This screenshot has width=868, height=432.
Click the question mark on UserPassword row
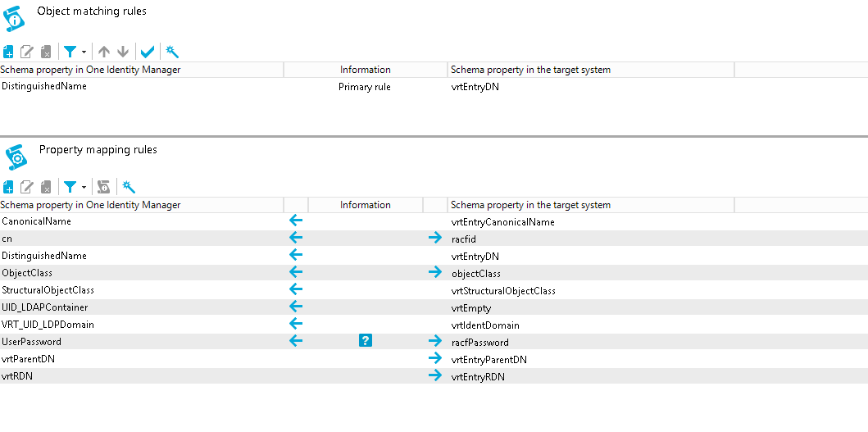366,341
